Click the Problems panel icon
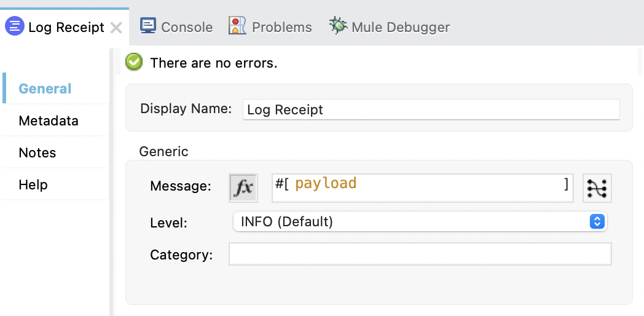644x316 pixels. [x=237, y=26]
